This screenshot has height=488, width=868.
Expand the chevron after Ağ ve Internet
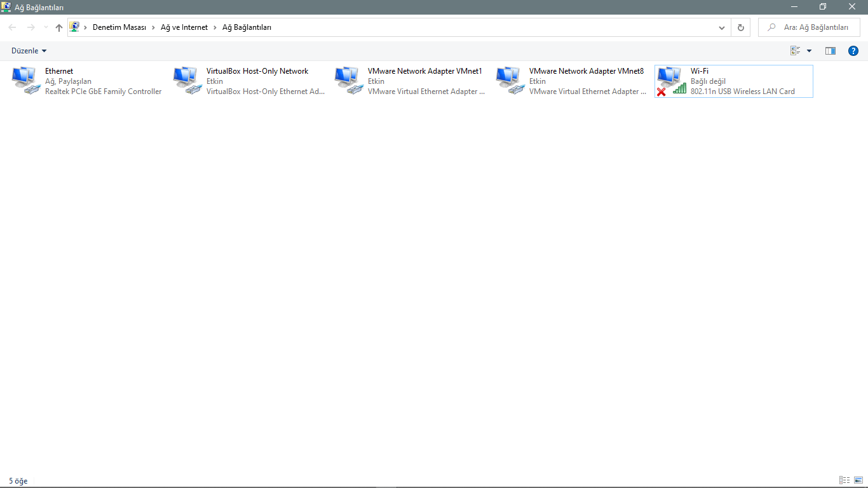[215, 27]
